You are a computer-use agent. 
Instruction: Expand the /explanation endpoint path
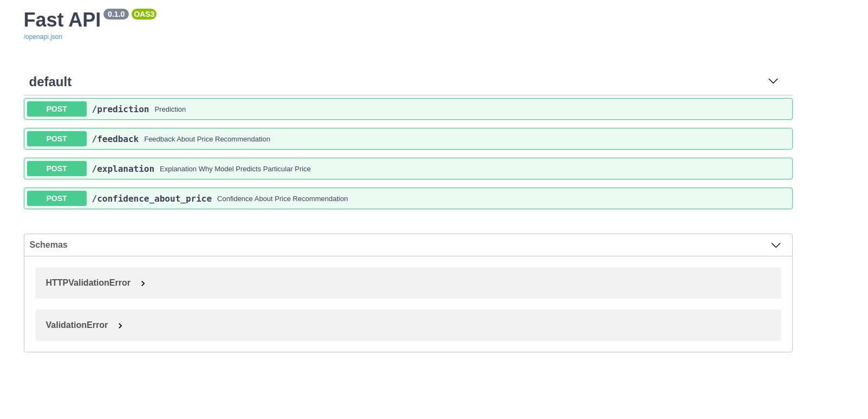123,169
